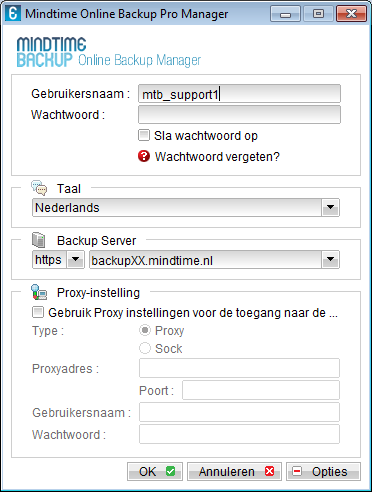
Task: Select the Sock radio button
Action: tap(145, 348)
